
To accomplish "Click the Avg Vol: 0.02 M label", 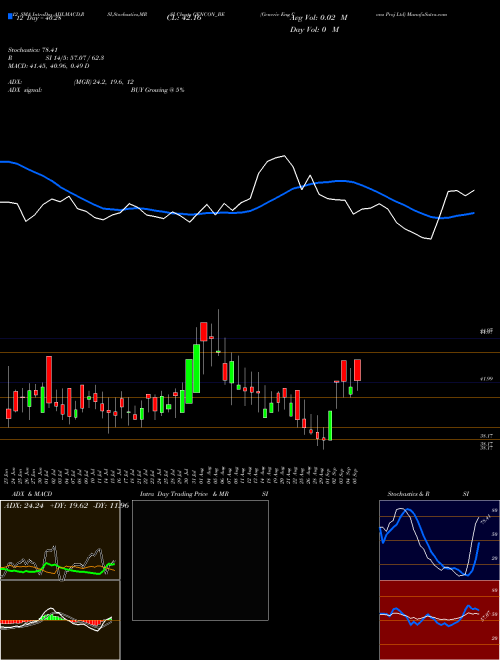I will click(x=319, y=18).
